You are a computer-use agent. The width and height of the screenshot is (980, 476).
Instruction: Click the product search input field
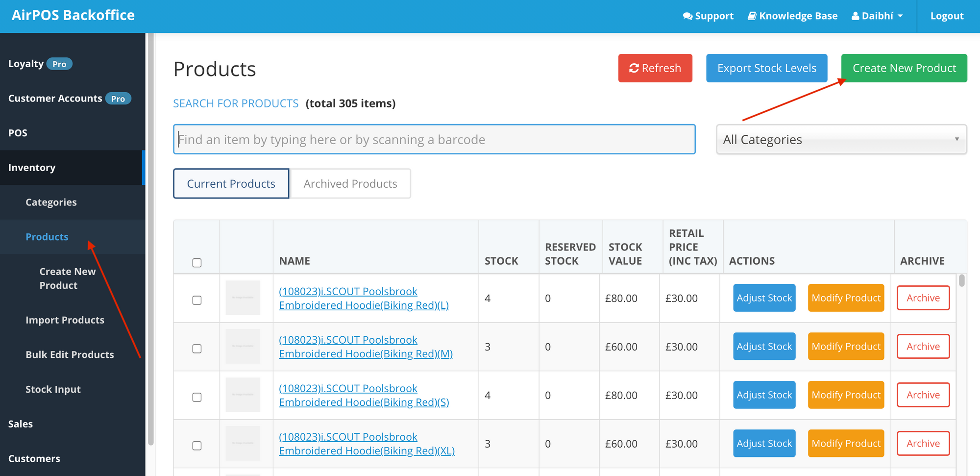[x=434, y=140]
